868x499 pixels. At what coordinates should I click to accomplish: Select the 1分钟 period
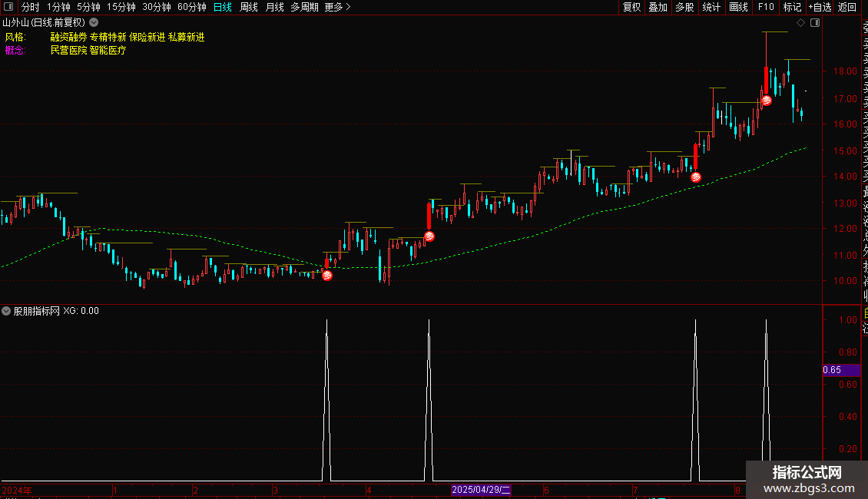[x=58, y=7]
